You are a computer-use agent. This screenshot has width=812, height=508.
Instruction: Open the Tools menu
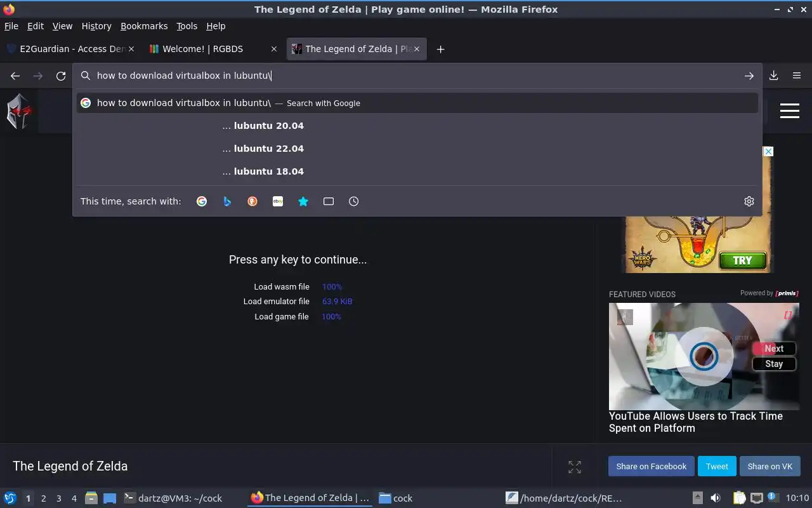187,26
